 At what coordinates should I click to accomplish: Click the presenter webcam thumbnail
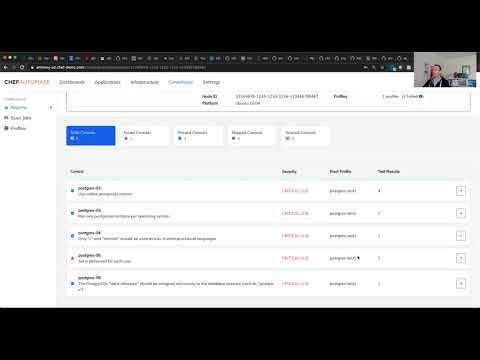pos(445,70)
